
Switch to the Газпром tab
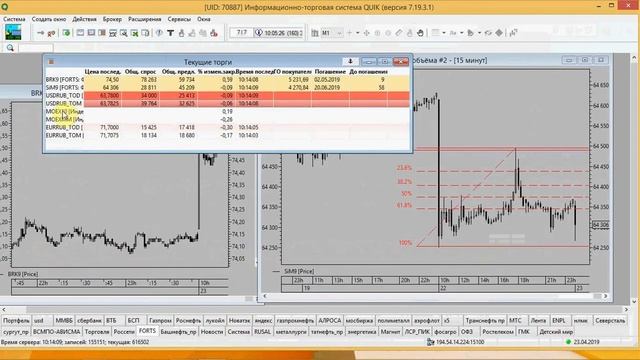click(x=160, y=321)
